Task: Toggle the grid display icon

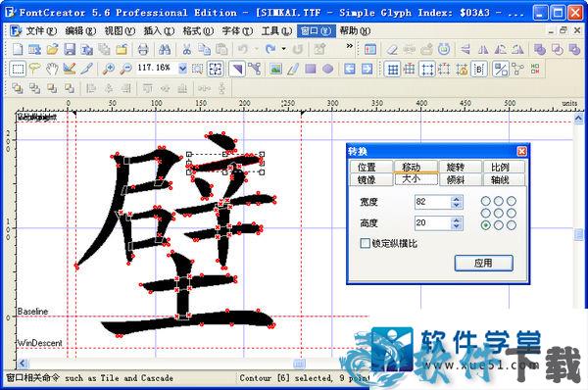Action: 393,69
